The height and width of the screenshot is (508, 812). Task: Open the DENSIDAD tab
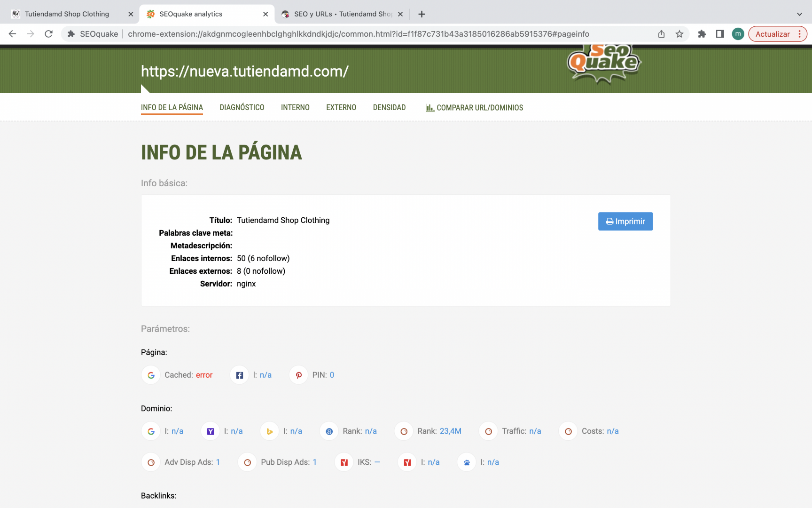click(x=389, y=107)
